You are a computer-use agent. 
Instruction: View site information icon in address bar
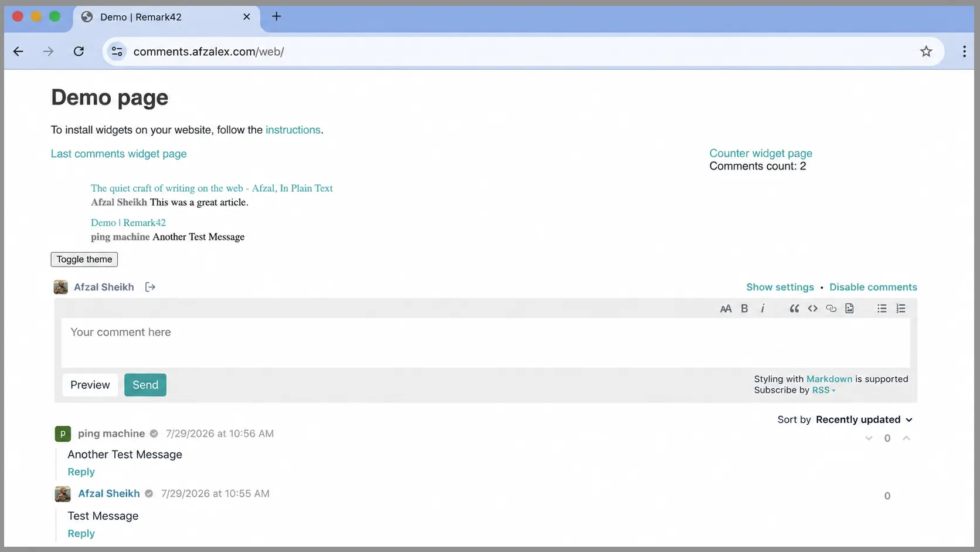[117, 52]
